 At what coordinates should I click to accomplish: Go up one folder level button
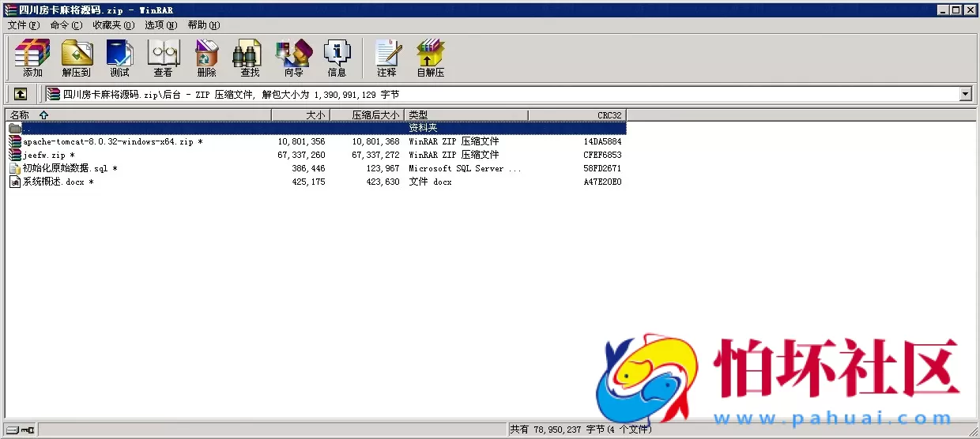pyautogui.click(x=21, y=94)
